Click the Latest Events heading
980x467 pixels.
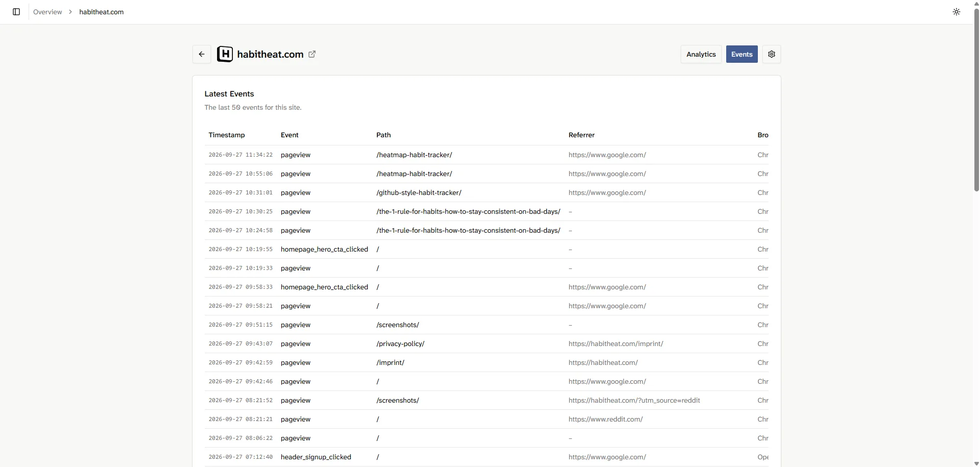pyautogui.click(x=229, y=93)
